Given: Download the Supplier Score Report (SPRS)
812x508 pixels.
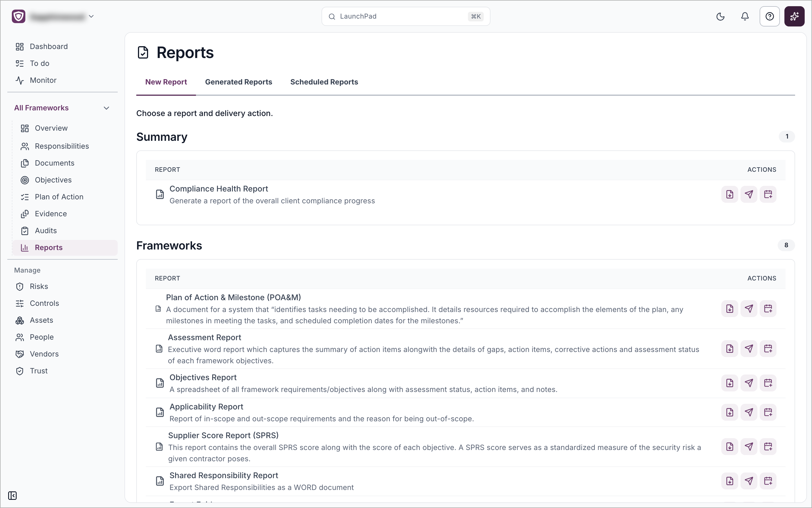Looking at the screenshot, I should (x=729, y=447).
